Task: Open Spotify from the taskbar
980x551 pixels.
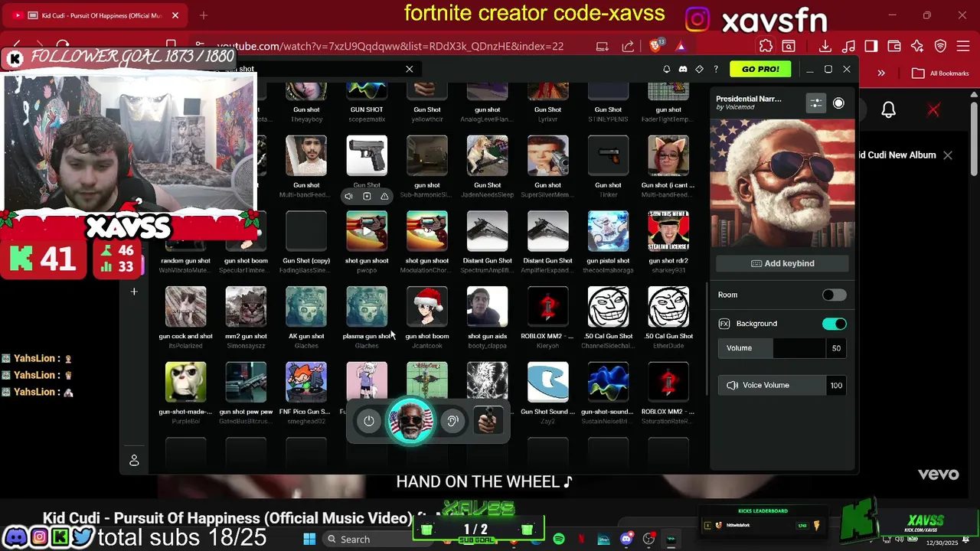Action: coord(559,540)
